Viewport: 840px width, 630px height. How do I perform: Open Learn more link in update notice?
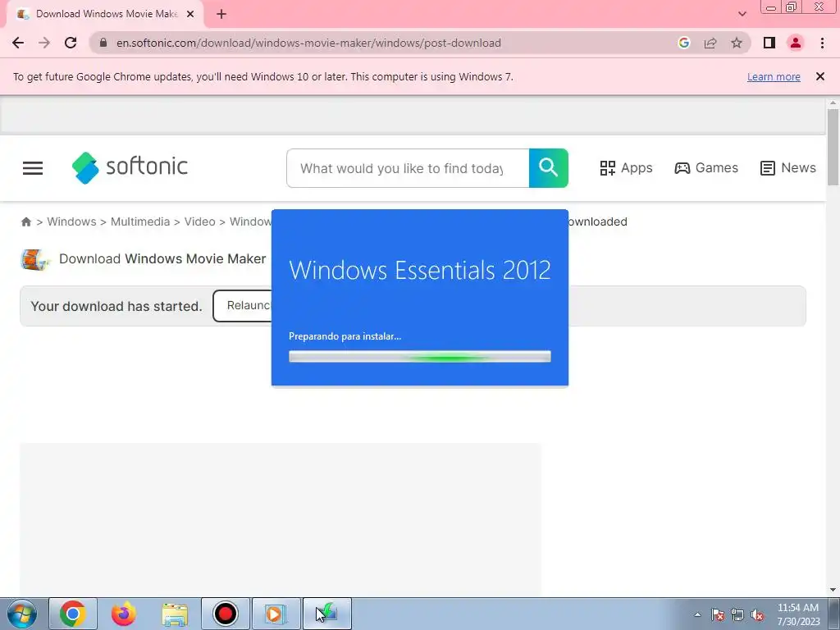pos(774,76)
